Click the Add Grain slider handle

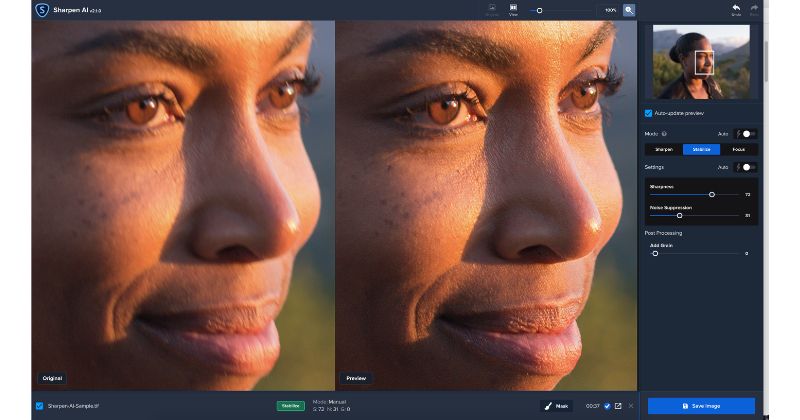[x=656, y=254]
